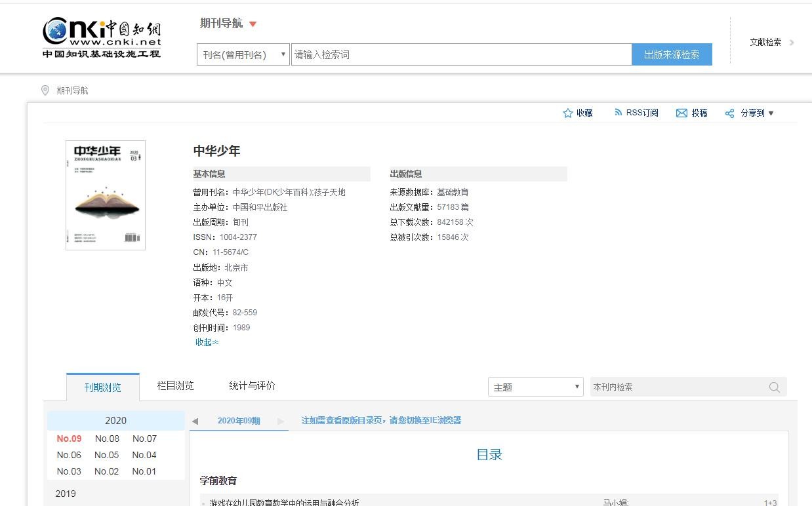Click the 投稿 link text
The image size is (812, 506).
pyautogui.click(x=699, y=113)
